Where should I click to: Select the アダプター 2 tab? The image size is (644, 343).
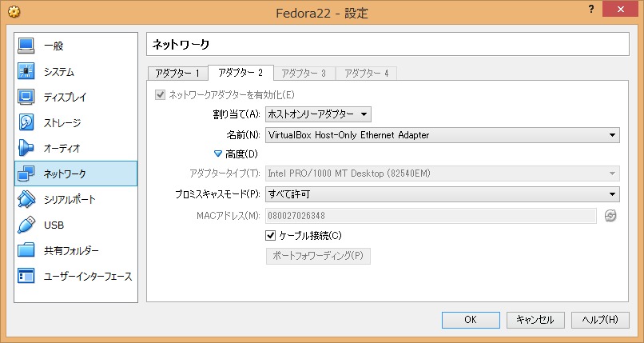241,73
